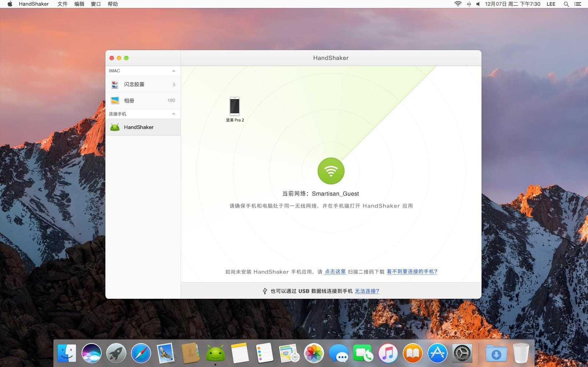The image size is (588, 367).
Task: Collapse the 连接手机 sidebar section
Action: (174, 114)
